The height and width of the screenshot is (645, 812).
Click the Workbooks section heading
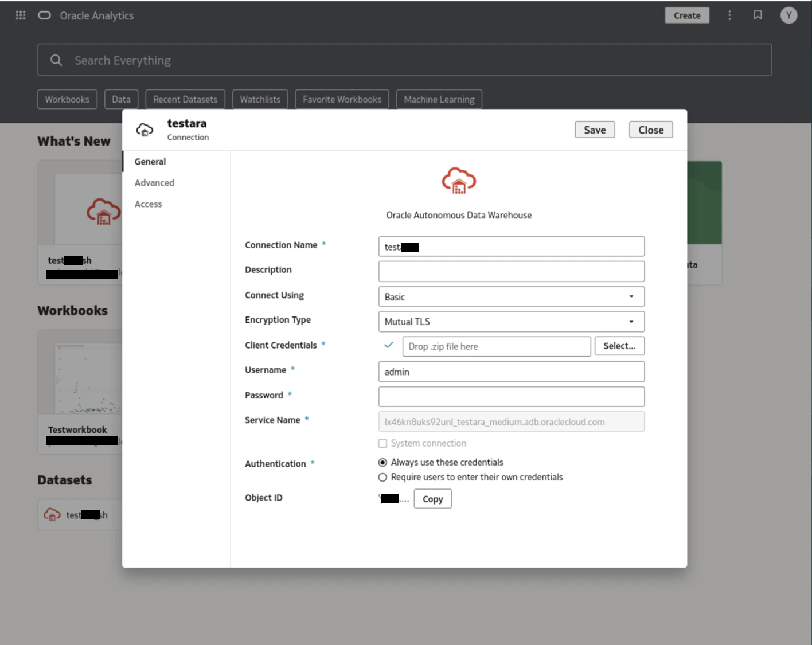click(x=73, y=310)
